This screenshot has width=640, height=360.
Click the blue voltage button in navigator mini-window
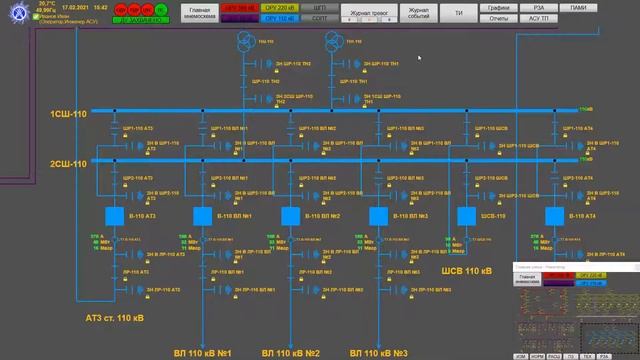tap(591, 283)
